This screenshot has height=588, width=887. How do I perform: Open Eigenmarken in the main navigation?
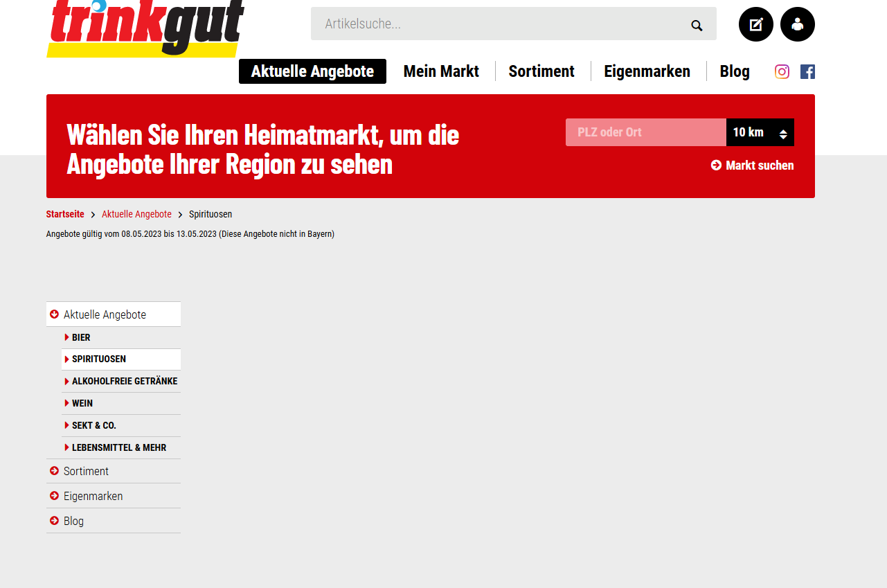point(647,71)
